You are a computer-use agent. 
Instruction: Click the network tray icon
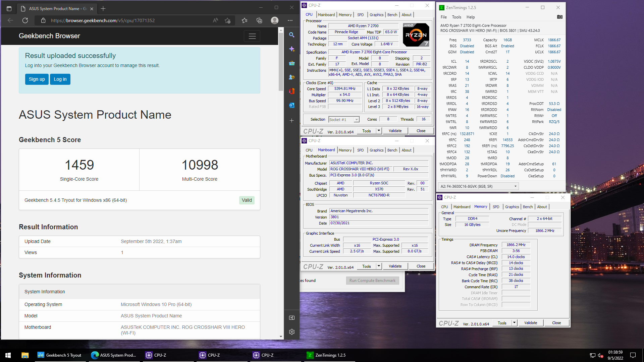(x=593, y=355)
